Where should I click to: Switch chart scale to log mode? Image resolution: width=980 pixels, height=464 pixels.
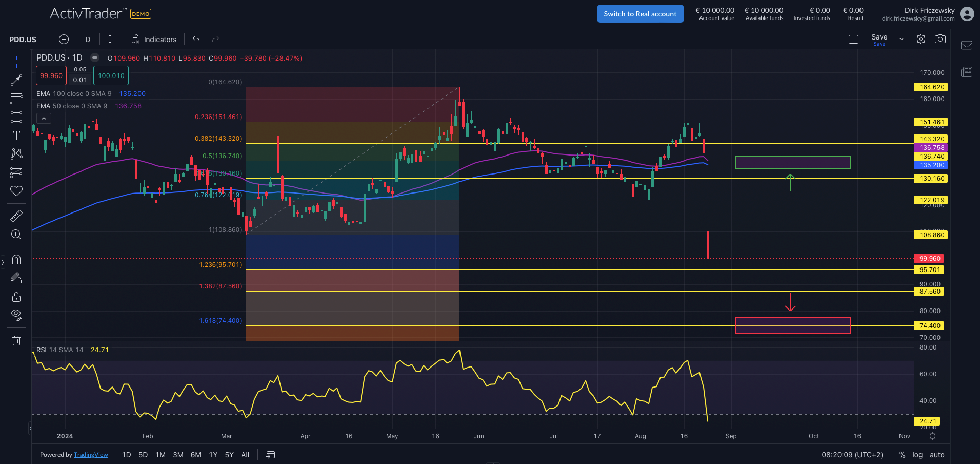pyautogui.click(x=917, y=455)
